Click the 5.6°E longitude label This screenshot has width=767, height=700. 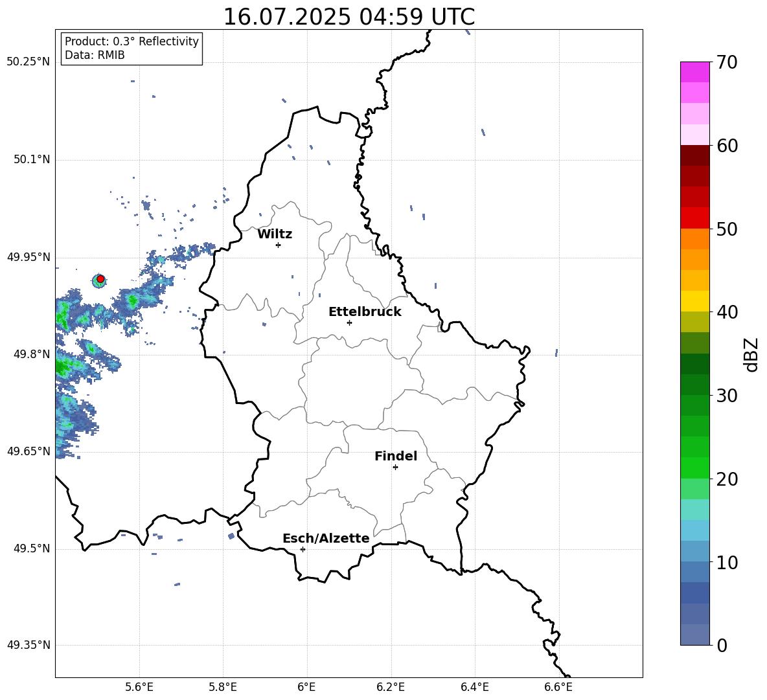pyautogui.click(x=139, y=687)
